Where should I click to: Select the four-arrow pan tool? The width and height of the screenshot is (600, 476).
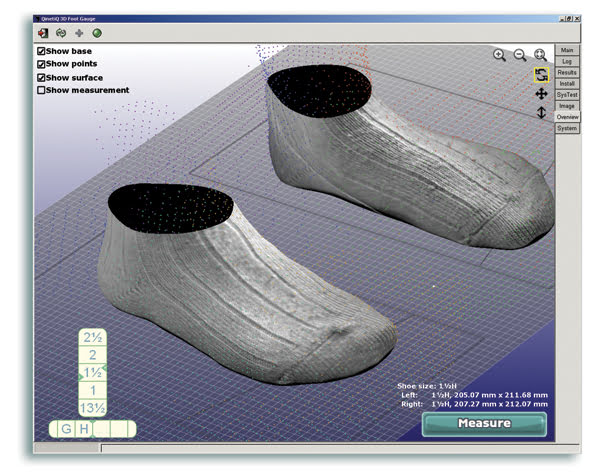(x=541, y=94)
